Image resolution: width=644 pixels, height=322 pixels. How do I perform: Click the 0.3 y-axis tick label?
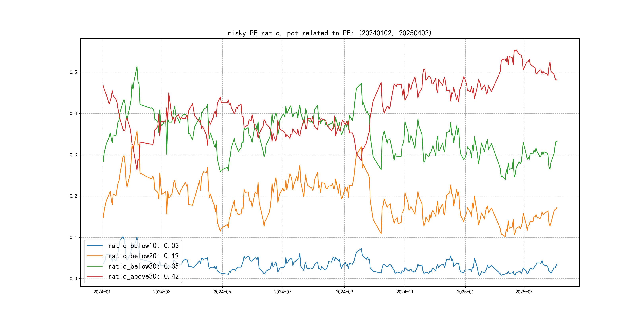coord(73,155)
